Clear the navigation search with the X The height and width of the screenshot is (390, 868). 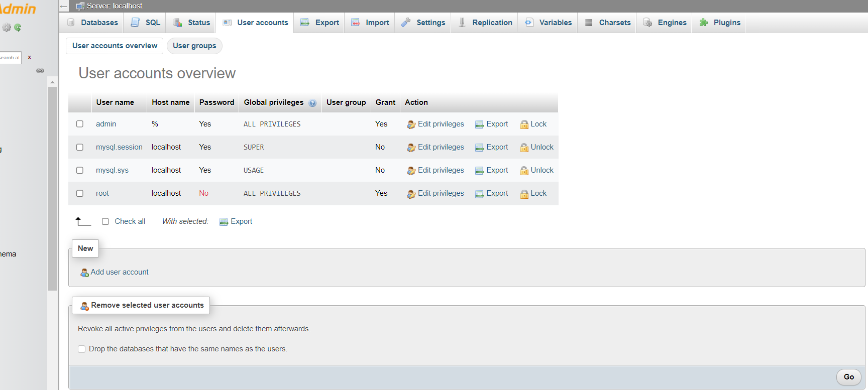[30, 58]
